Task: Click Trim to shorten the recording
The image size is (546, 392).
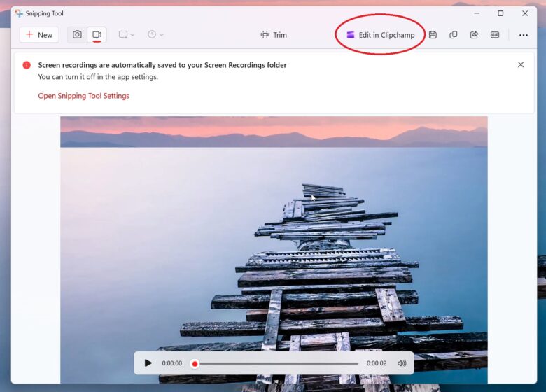Action: point(274,35)
